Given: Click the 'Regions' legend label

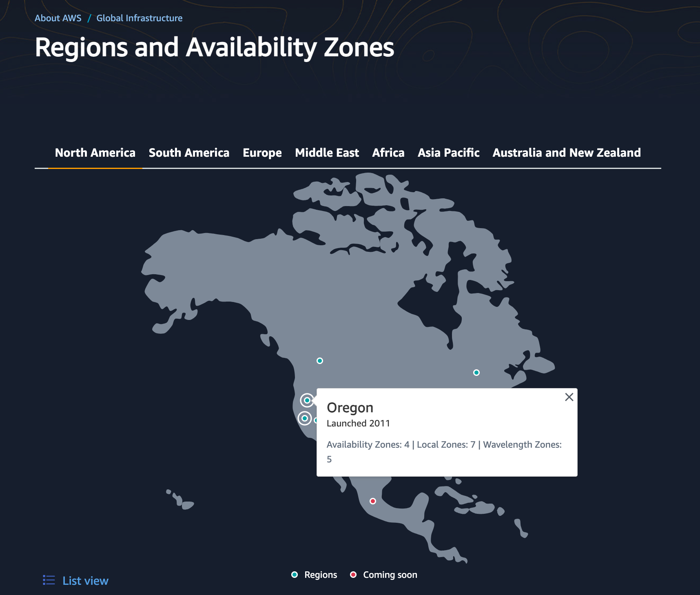Looking at the screenshot, I should point(321,575).
